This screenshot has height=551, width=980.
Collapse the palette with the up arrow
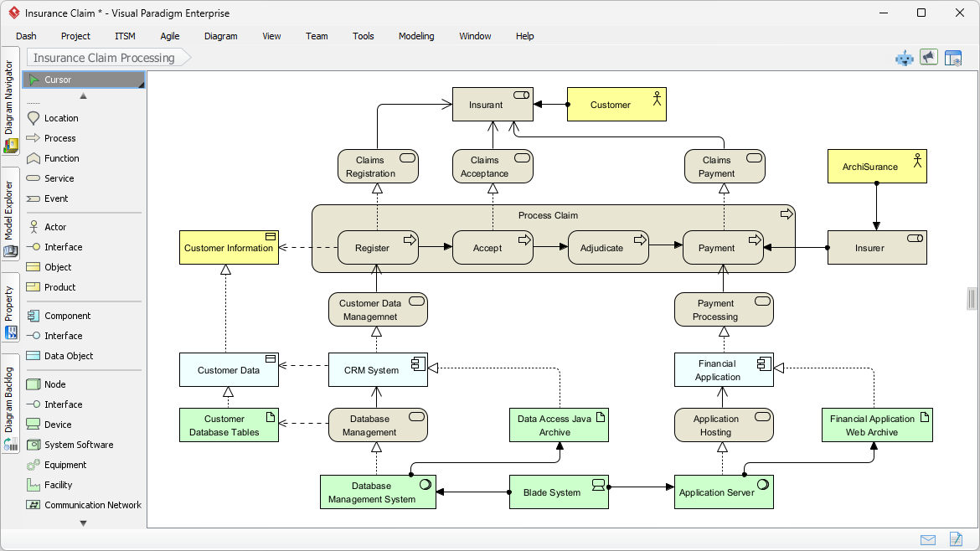click(x=82, y=95)
